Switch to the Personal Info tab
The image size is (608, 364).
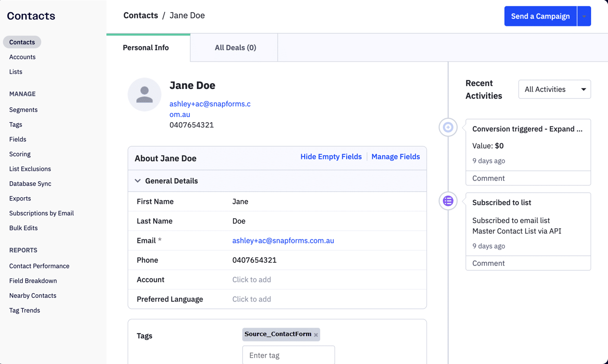(148, 48)
